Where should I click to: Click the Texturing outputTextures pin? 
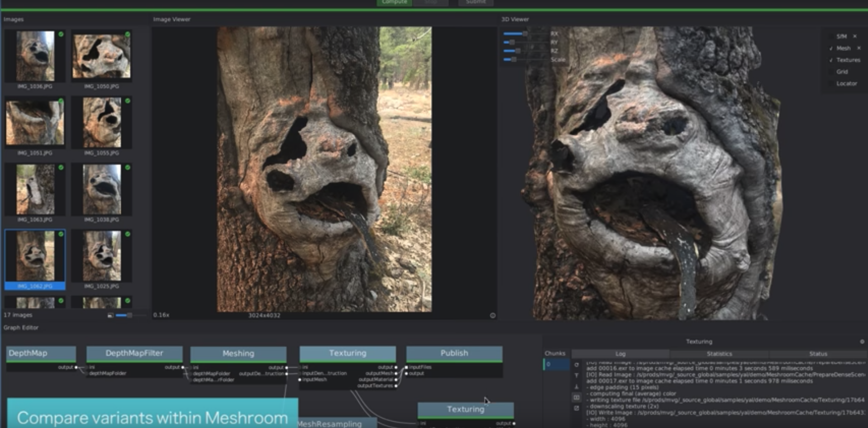point(396,386)
